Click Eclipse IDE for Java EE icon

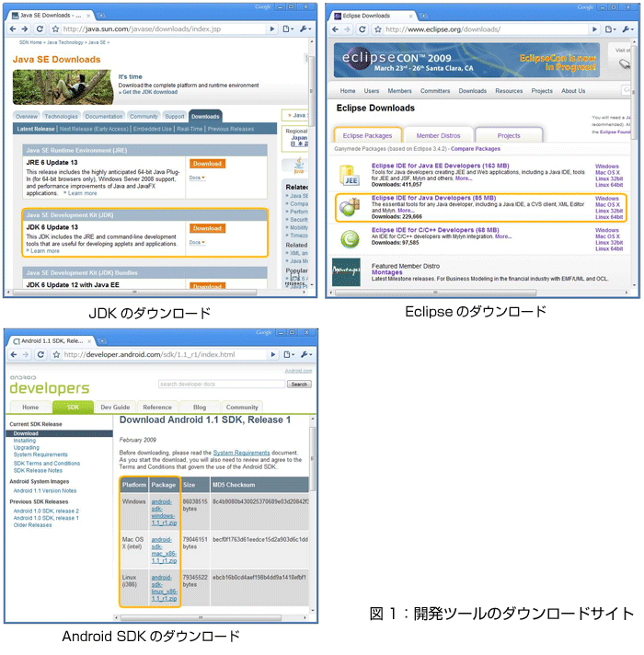348,175
